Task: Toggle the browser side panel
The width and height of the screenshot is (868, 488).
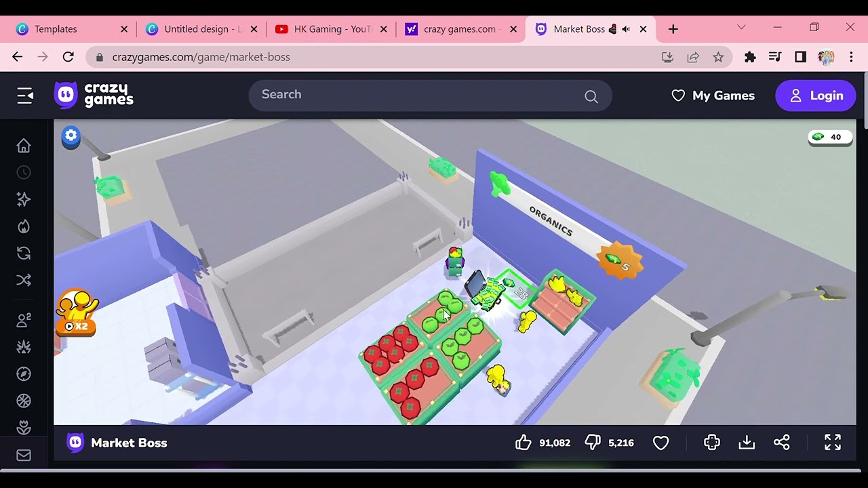Action: coord(800,57)
